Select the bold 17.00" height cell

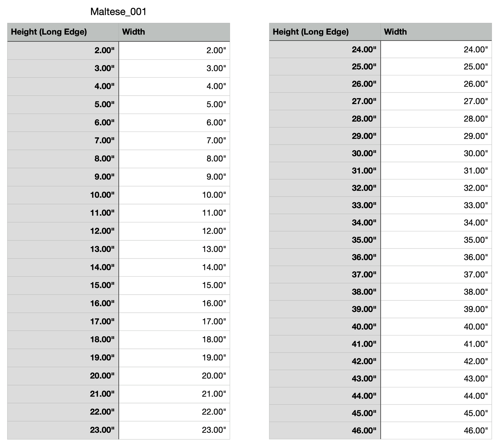click(x=102, y=322)
